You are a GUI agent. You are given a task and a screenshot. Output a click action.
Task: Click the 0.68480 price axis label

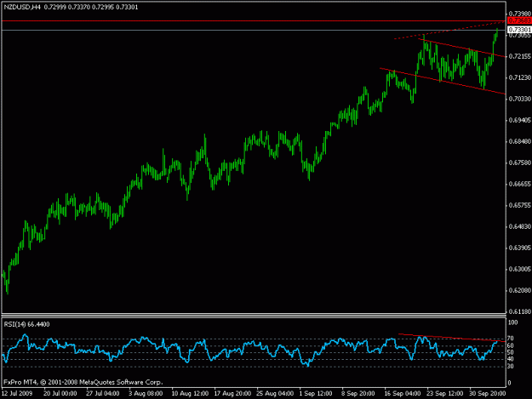coord(520,141)
